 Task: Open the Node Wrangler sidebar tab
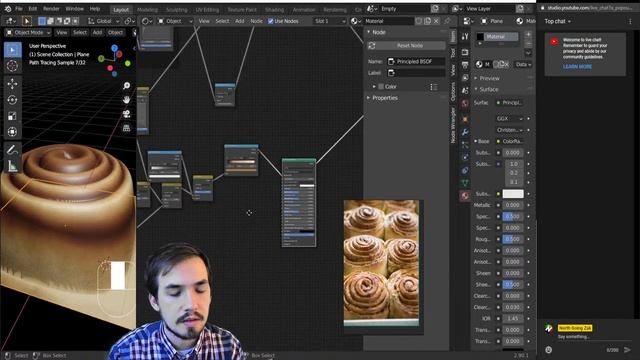coord(453,126)
